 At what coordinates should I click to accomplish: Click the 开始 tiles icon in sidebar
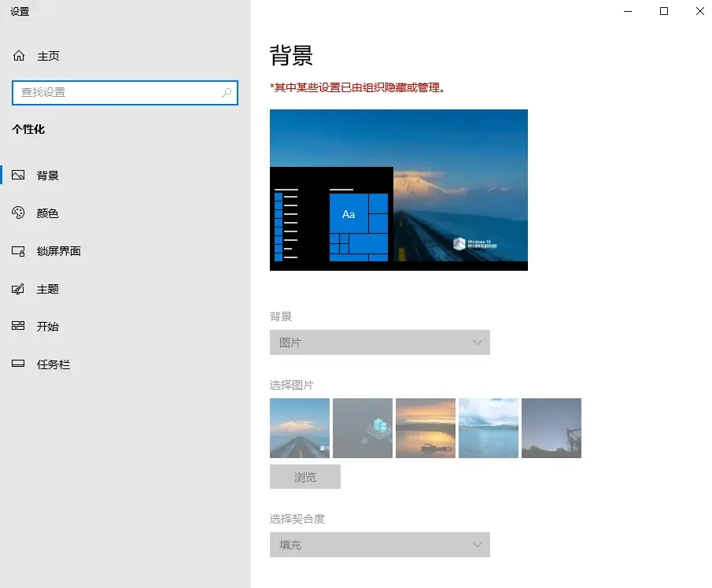pyautogui.click(x=19, y=327)
